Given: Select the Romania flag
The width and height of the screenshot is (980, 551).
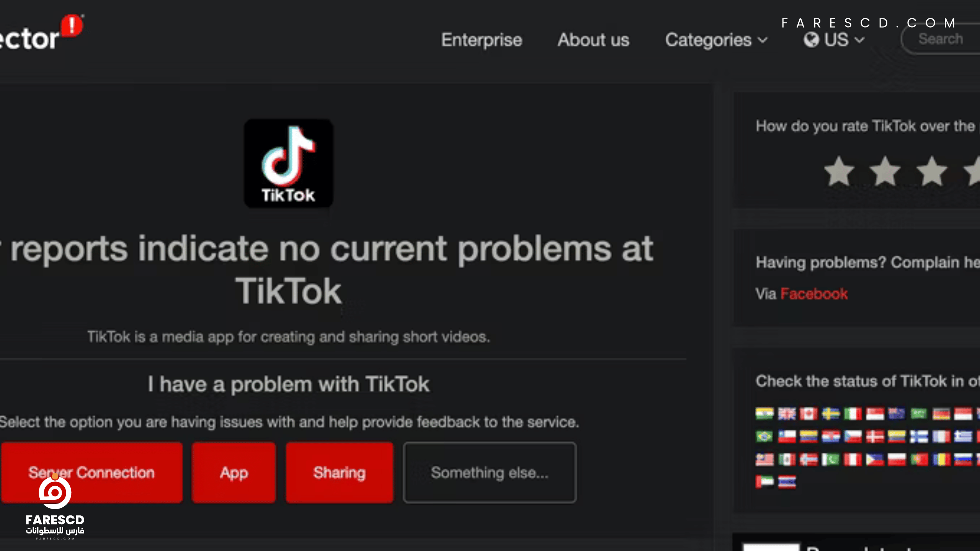Looking at the screenshot, I should [x=941, y=459].
